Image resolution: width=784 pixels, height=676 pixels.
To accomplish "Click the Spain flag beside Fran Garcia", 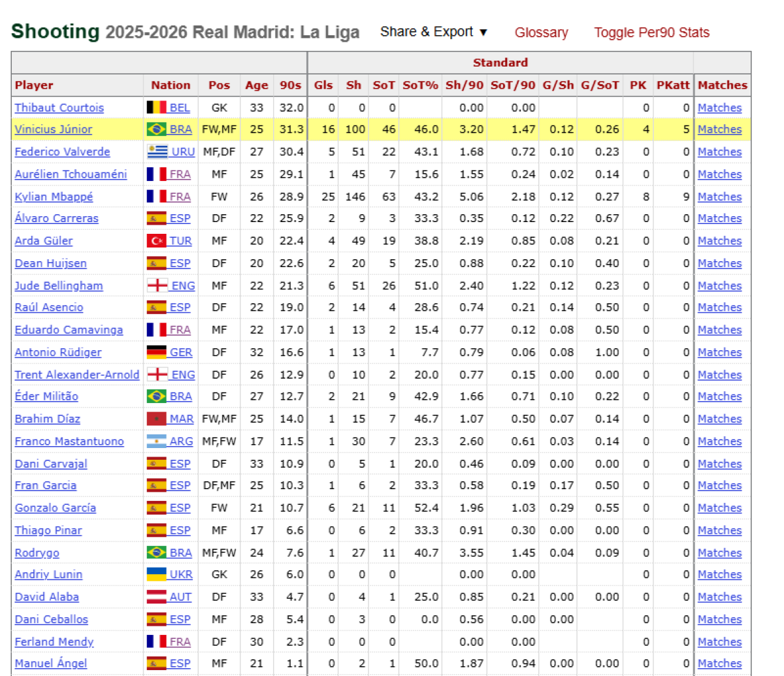I will tap(157, 485).
